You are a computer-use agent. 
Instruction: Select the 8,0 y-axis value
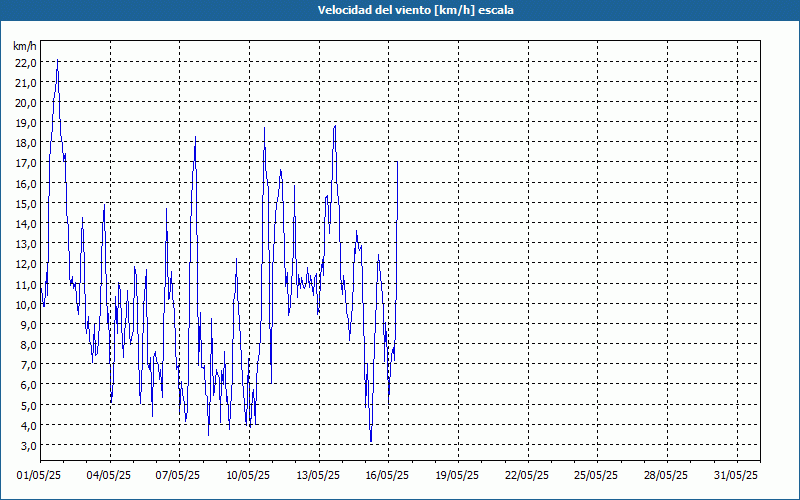point(29,345)
